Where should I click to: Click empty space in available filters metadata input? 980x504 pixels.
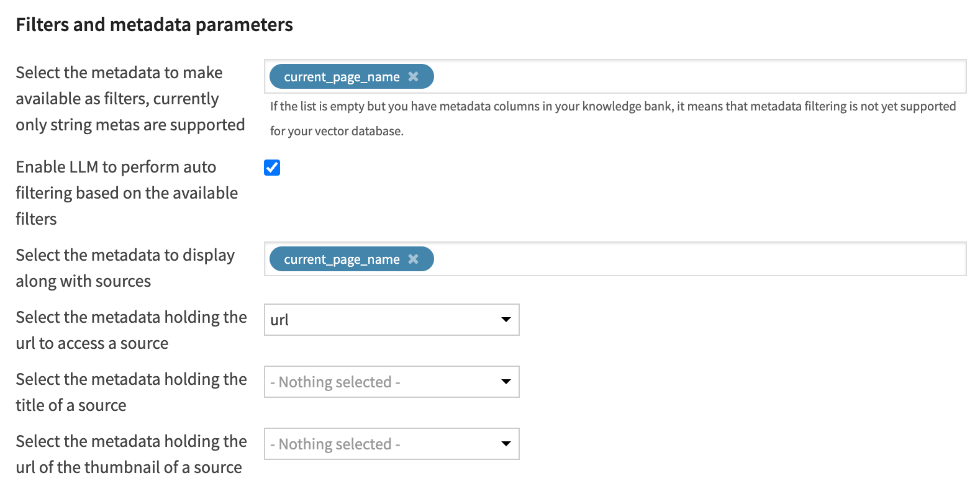pos(696,77)
